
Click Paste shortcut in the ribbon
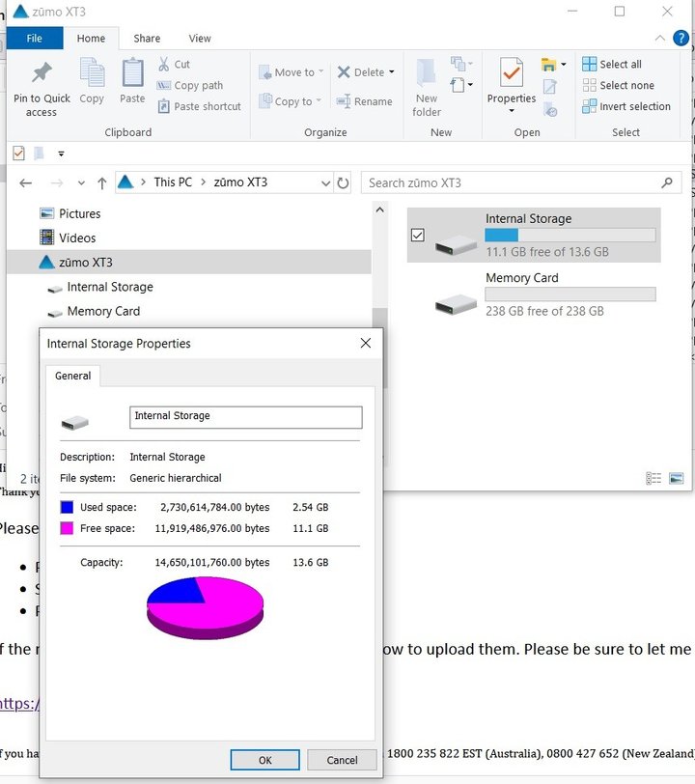[199, 106]
